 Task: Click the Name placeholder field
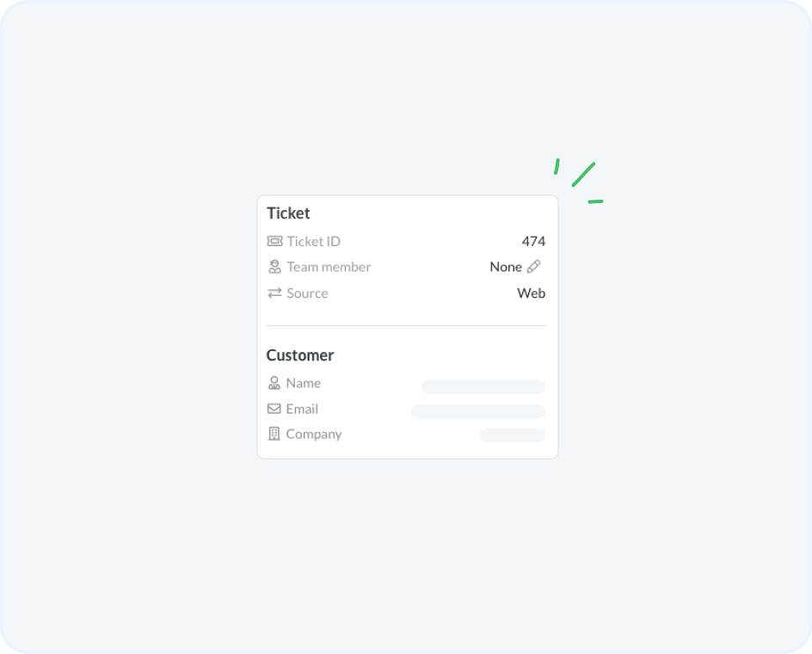pos(483,387)
